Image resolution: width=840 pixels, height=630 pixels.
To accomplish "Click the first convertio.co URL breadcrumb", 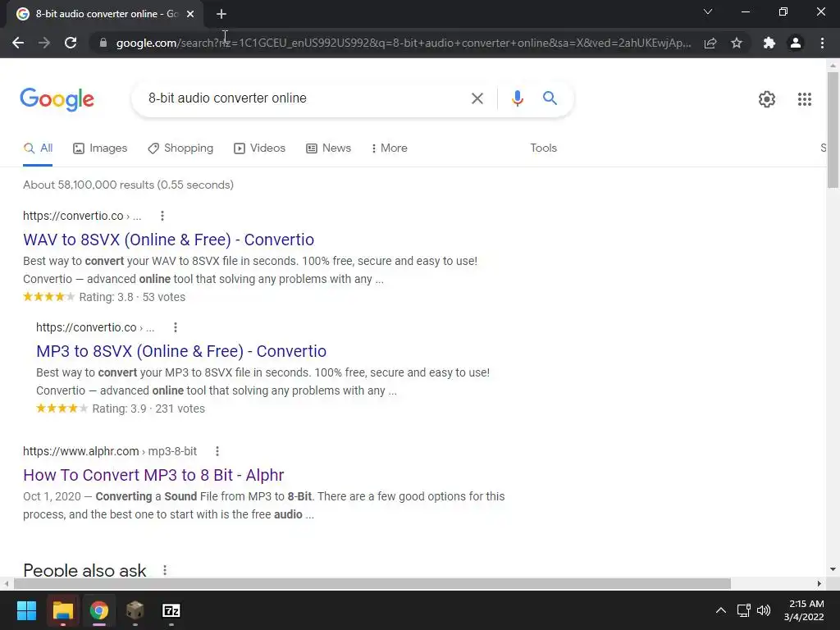I will point(82,216).
